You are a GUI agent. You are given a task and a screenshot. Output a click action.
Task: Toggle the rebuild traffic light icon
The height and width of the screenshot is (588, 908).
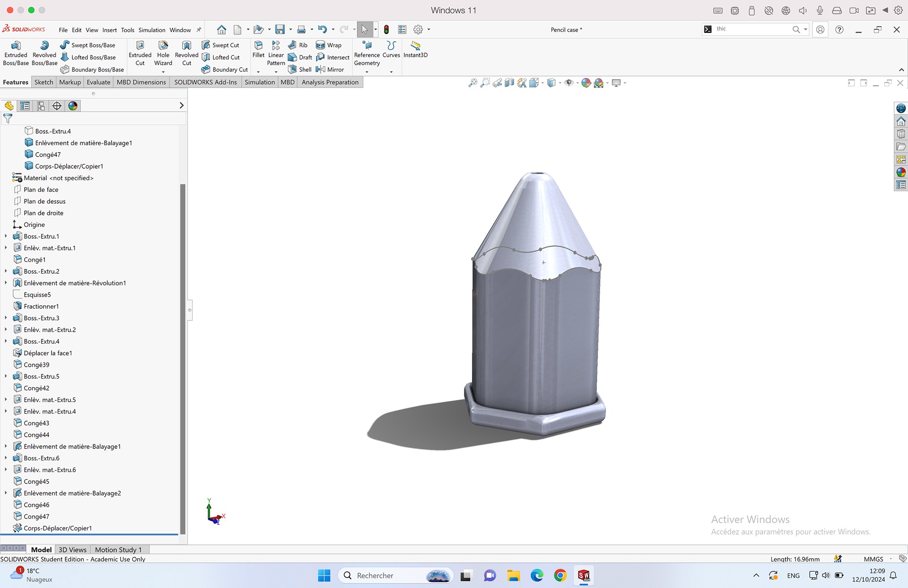[386, 30]
